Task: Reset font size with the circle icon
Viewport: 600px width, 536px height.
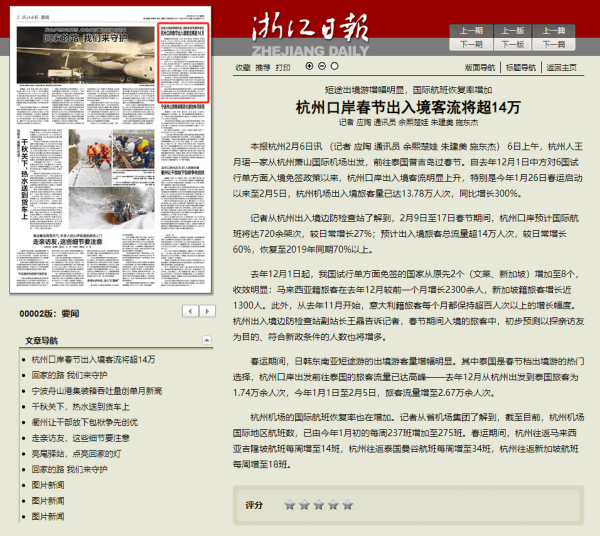Action: 334,66
